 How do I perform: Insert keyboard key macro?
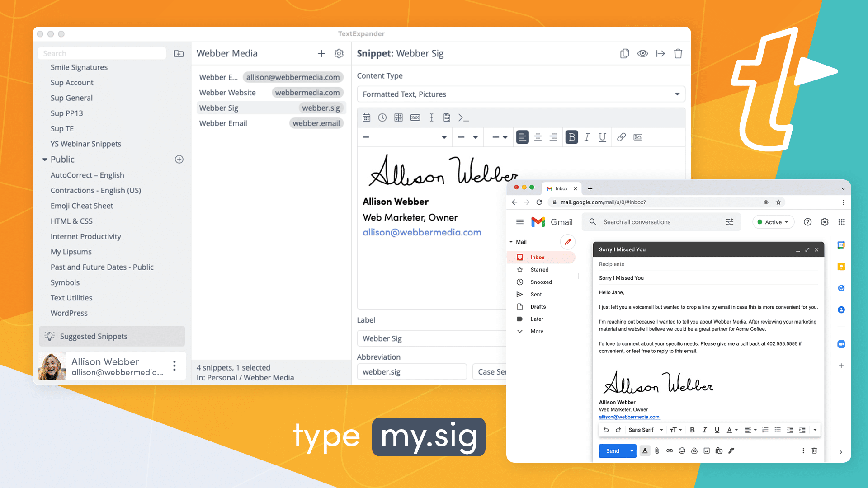pyautogui.click(x=415, y=117)
